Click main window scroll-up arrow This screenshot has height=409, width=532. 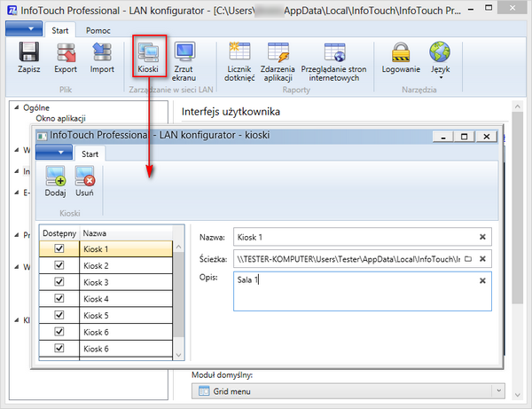tap(518, 106)
